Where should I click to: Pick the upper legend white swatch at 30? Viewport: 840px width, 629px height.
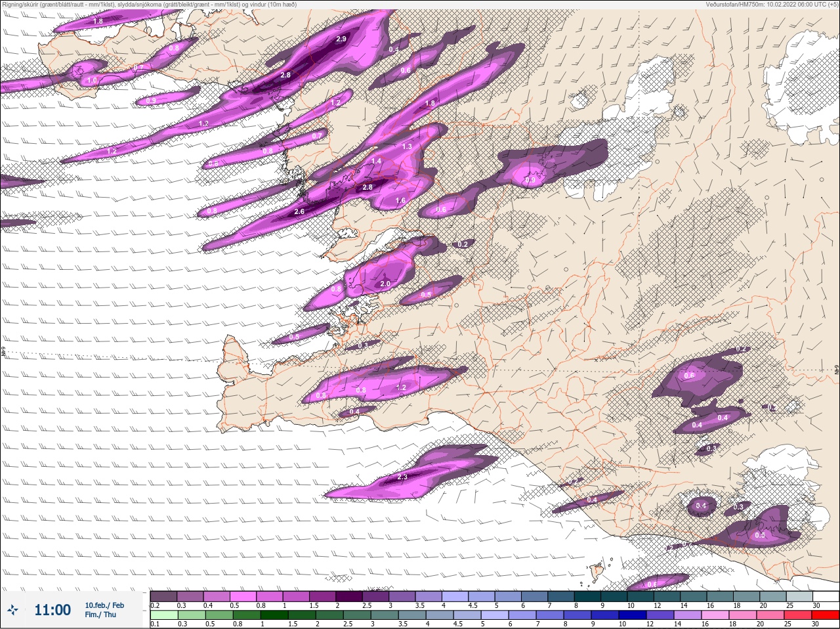tap(826, 596)
